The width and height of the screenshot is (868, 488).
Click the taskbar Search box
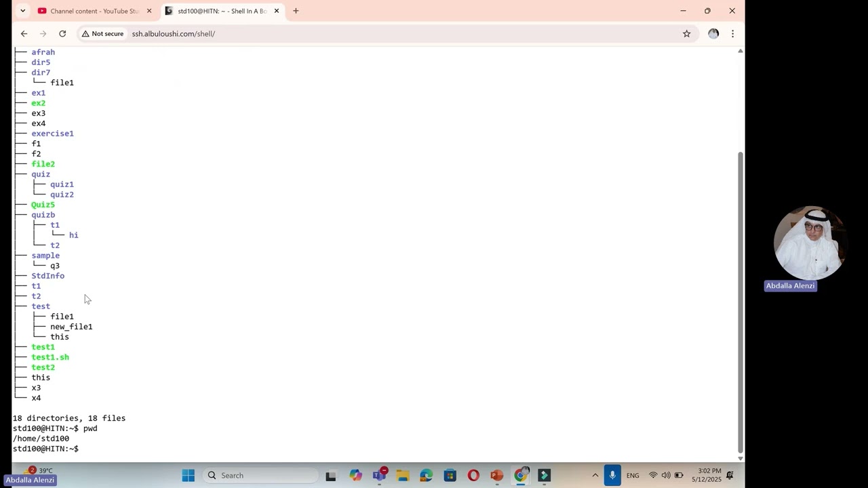point(261,475)
